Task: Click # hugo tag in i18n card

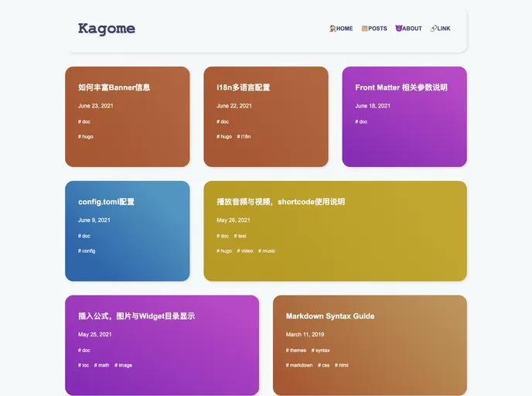Action: point(224,136)
